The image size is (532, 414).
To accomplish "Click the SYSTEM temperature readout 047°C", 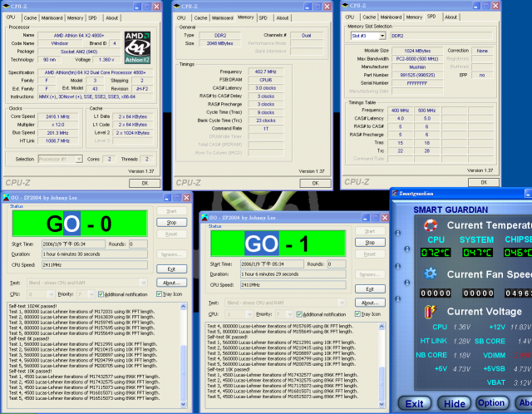I will (x=477, y=253).
